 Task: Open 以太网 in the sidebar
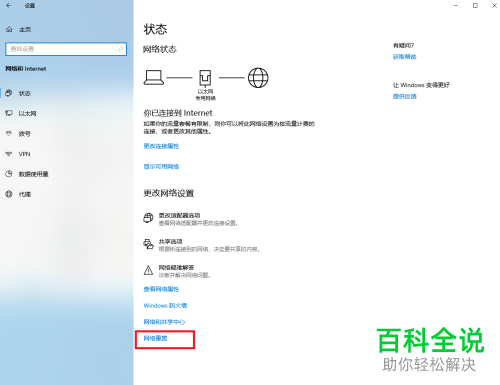[x=27, y=113]
